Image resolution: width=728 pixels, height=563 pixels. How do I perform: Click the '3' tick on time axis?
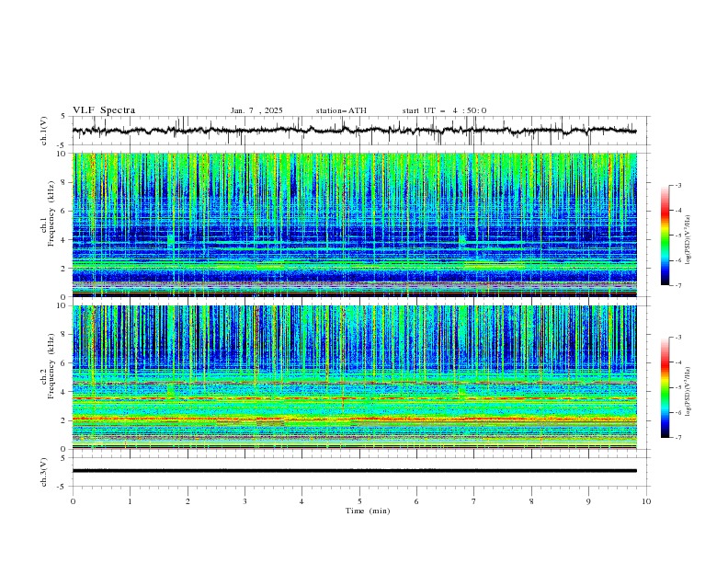(x=245, y=501)
